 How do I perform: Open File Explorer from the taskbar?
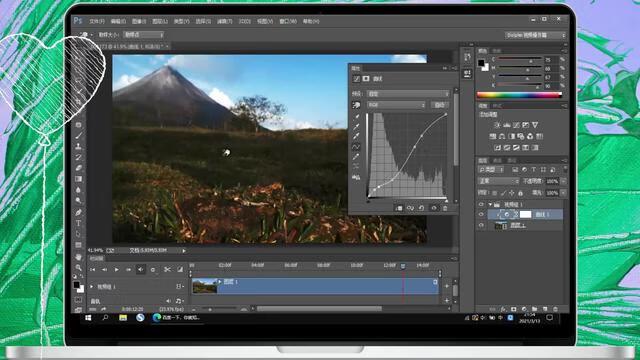(x=123, y=318)
